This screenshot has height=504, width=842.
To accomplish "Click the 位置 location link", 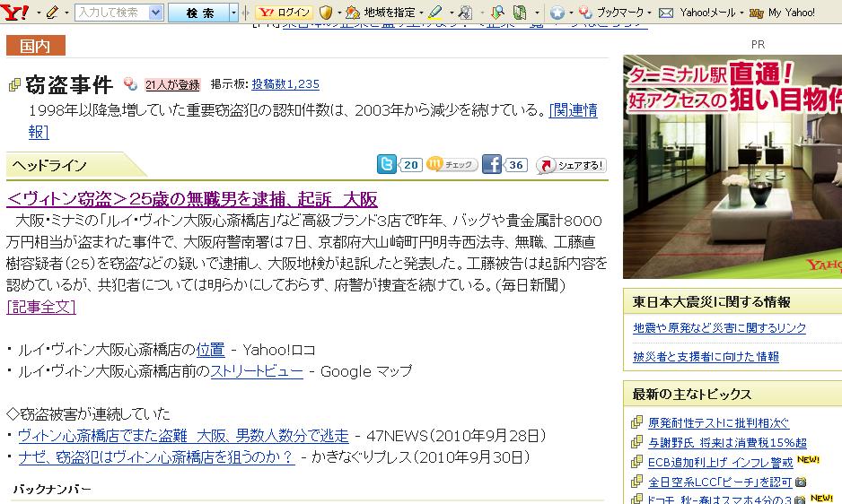I will [x=210, y=350].
